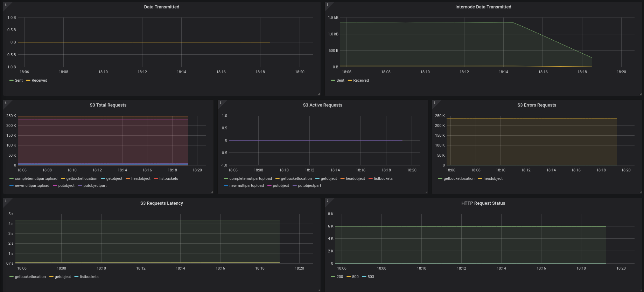The height and width of the screenshot is (292, 644).
Task: Open the S3 Errors Requests title menu
Action: [537, 105]
